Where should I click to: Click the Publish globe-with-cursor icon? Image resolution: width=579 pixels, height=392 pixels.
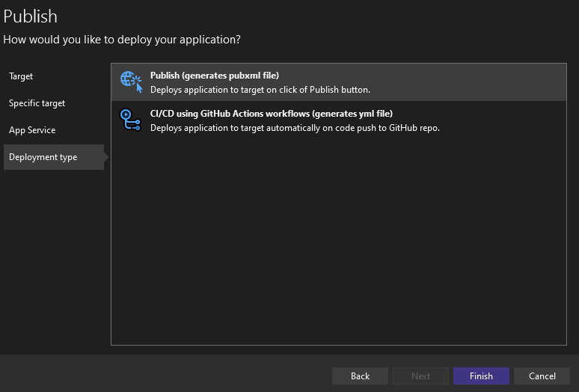[x=131, y=82]
